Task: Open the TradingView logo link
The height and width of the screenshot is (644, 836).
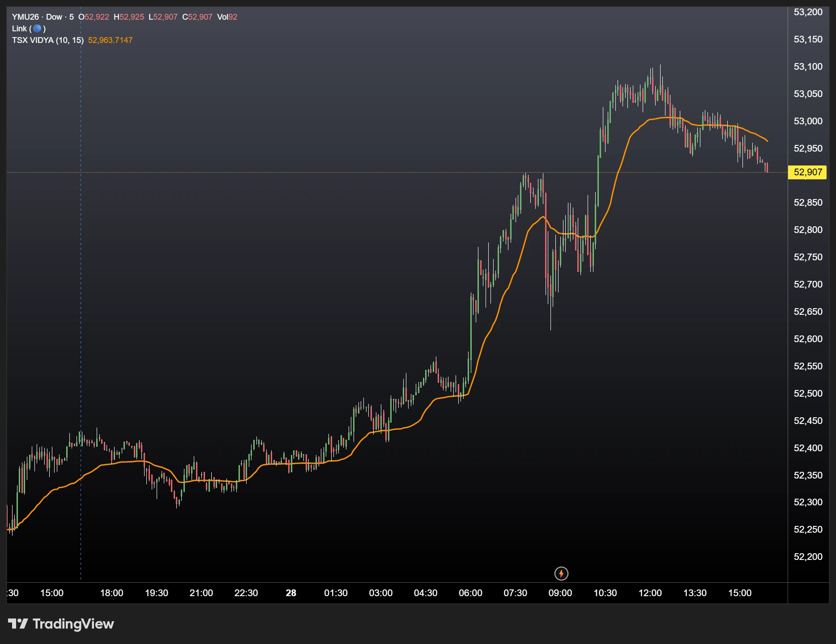Action: tap(61, 624)
